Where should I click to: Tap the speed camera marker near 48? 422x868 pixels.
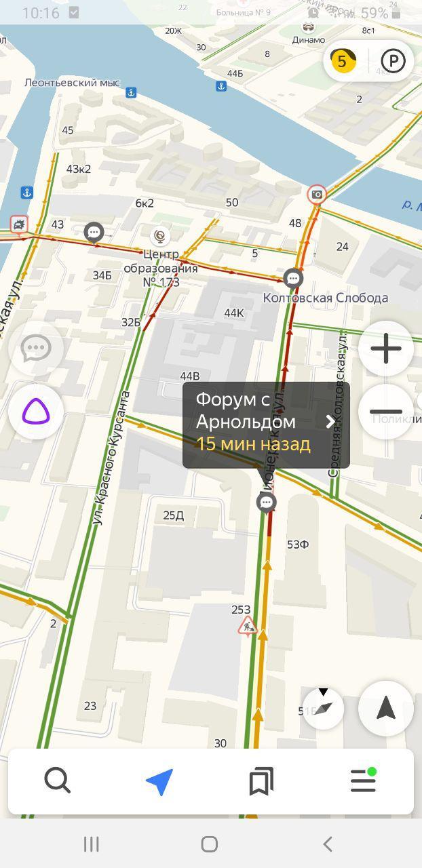pyautogui.click(x=316, y=195)
